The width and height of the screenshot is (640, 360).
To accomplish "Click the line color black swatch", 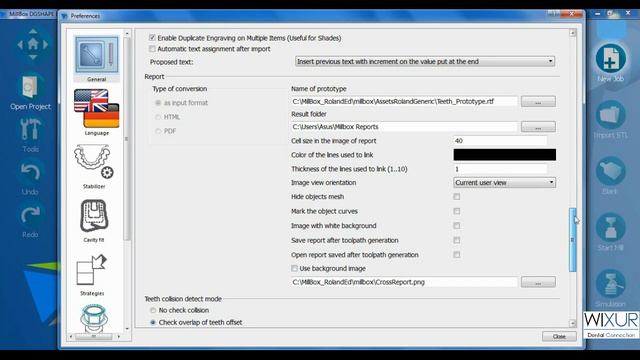I will coord(504,155).
